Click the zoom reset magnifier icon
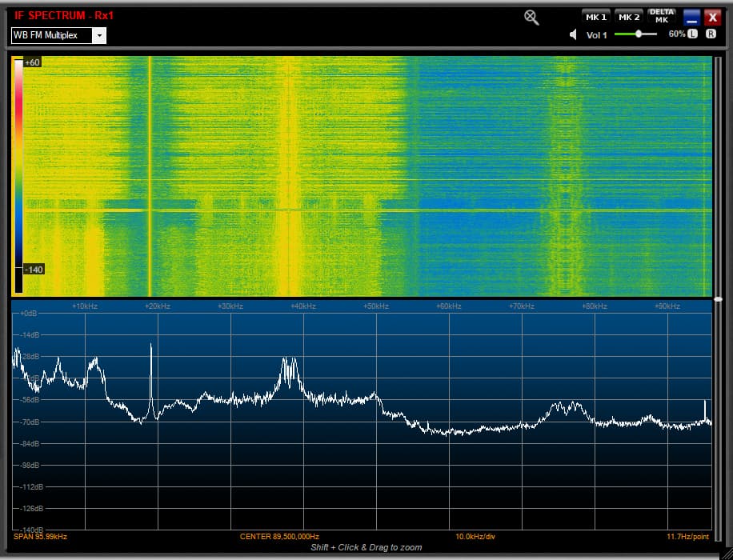 point(531,18)
